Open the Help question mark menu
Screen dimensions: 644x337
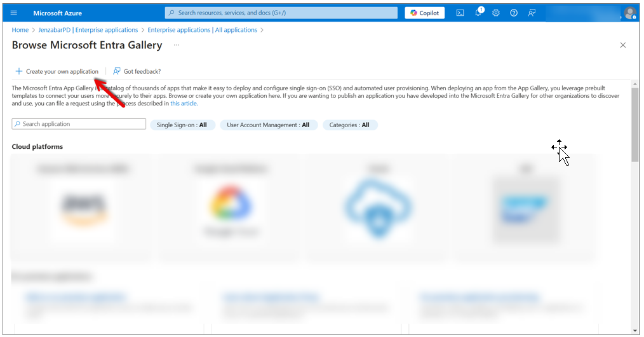point(513,13)
